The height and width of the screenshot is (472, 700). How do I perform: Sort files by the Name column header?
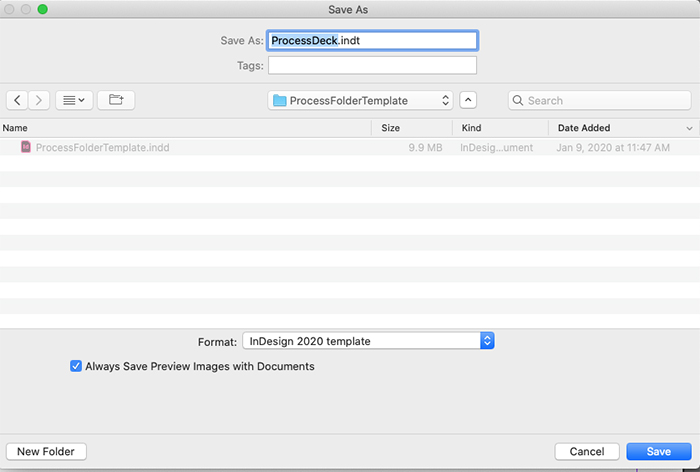coord(15,128)
